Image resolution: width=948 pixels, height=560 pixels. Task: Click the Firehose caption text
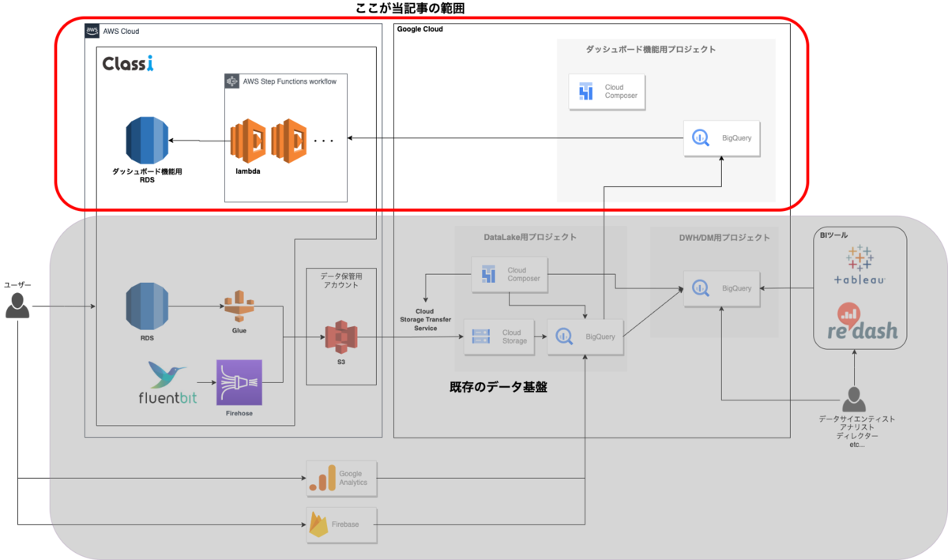coord(239,413)
